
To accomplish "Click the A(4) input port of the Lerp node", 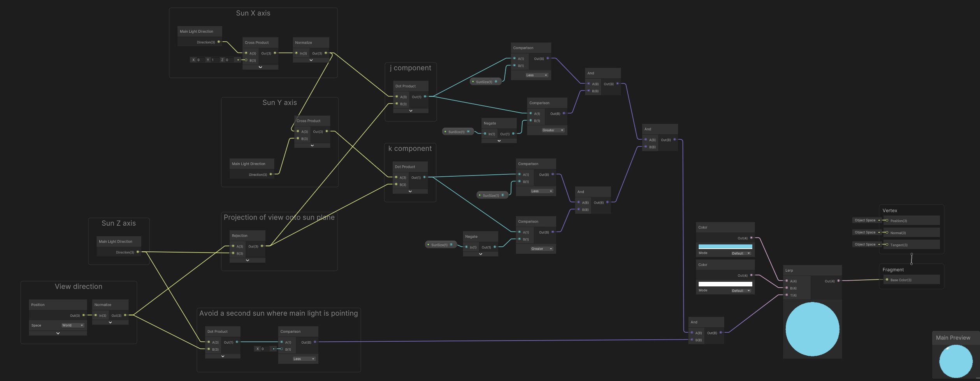I will (787, 281).
